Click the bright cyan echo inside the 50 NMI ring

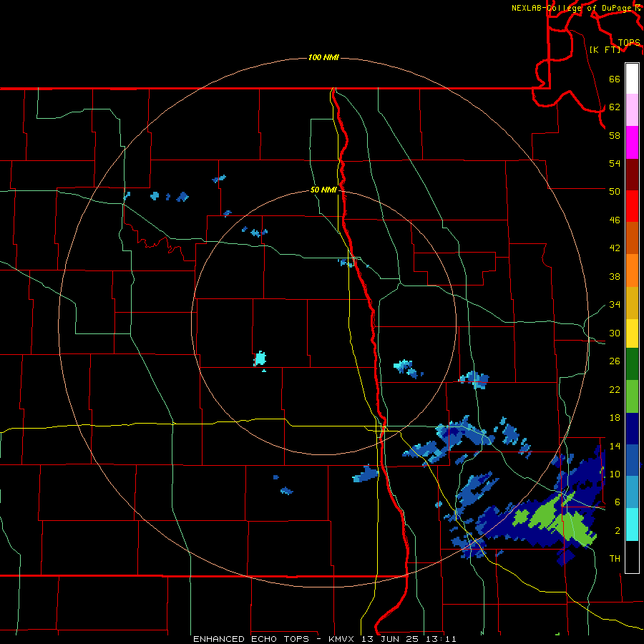260,359
